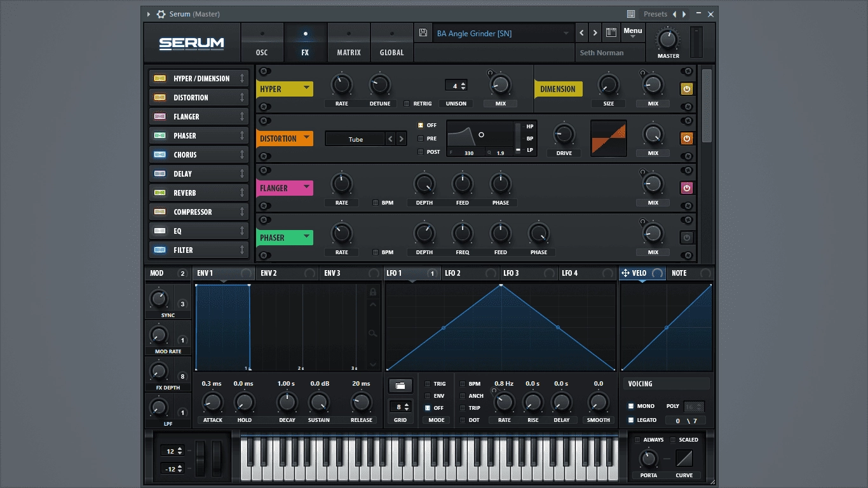Image resolution: width=868 pixels, height=488 pixels.
Task: Switch to the MATRIX tab
Action: point(349,43)
